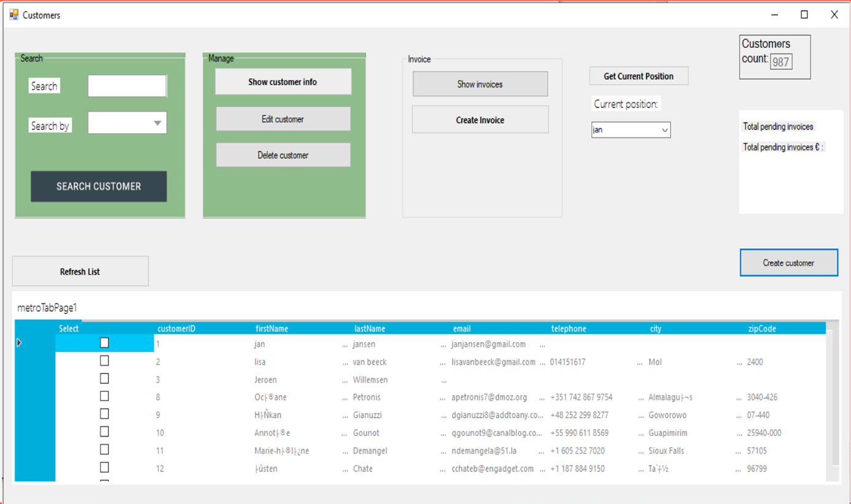Click the Customers app icon in title bar
Viewport: 851px width, 504px height.
[x=13, y=15]
